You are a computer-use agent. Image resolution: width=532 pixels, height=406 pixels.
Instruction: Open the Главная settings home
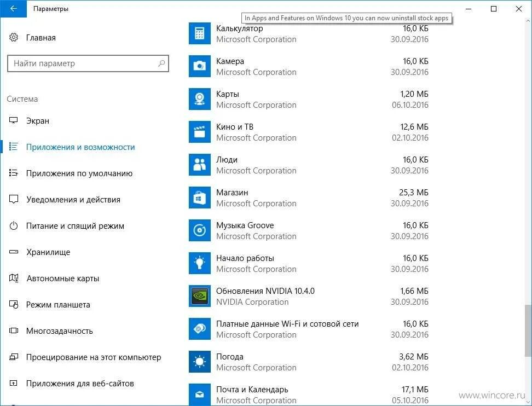click(x=41, y=38)
